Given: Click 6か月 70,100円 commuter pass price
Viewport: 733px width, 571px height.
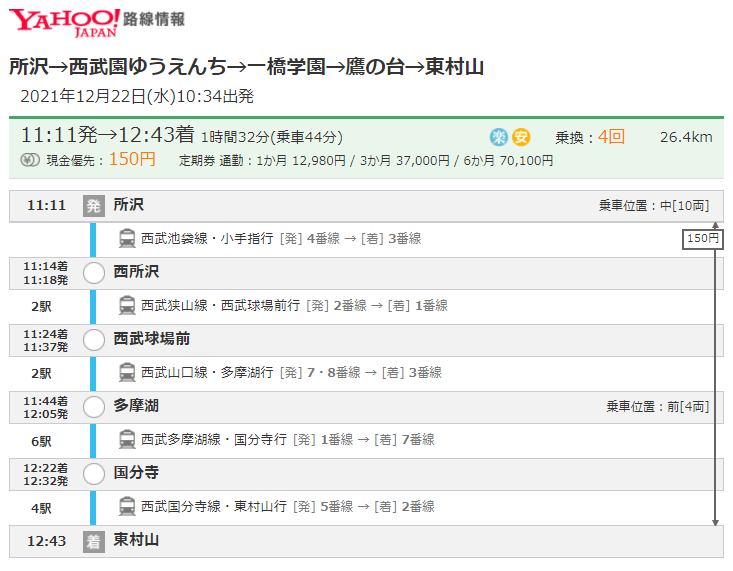Looking at the screenshot, I should pos(508,161).
